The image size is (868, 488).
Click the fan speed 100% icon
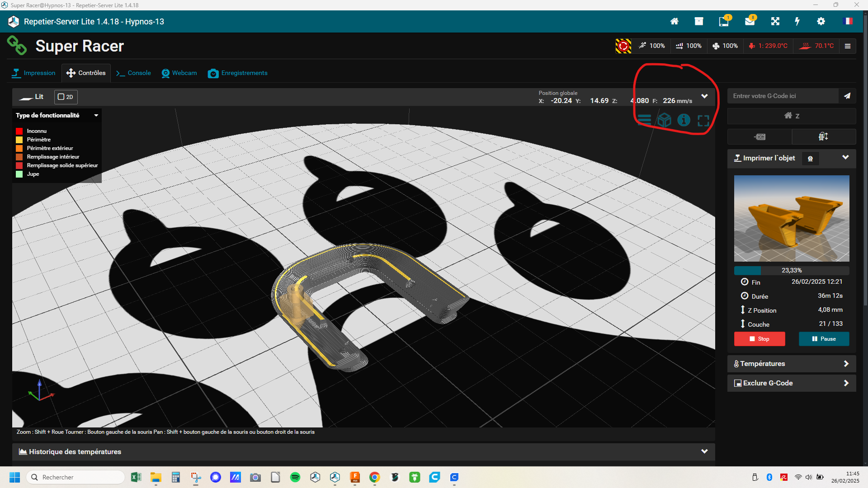click(x=725, y=46)
